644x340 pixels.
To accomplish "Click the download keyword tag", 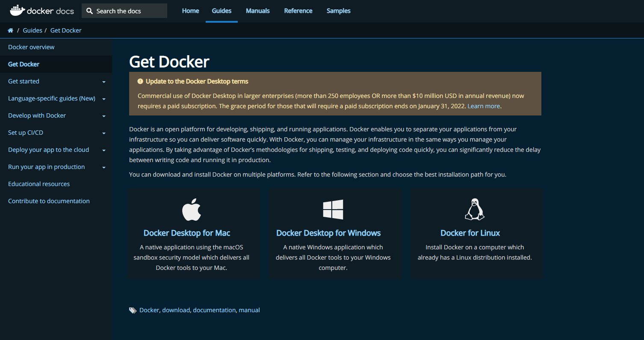I will point(176,310).
